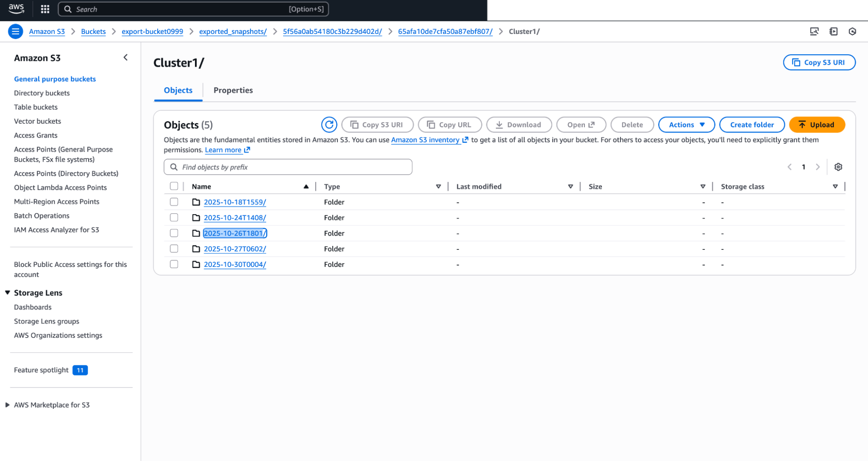Screen dimensions: 868x461
Task: Click the hexagon settings icon at top right
Action: (852, 31)
